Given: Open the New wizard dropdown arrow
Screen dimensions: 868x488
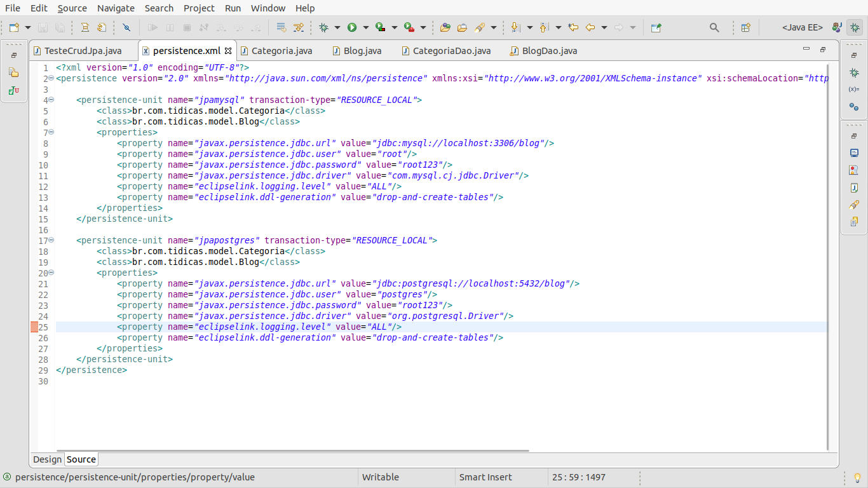Looking at the screenshot, I should [x=28, y=27].
